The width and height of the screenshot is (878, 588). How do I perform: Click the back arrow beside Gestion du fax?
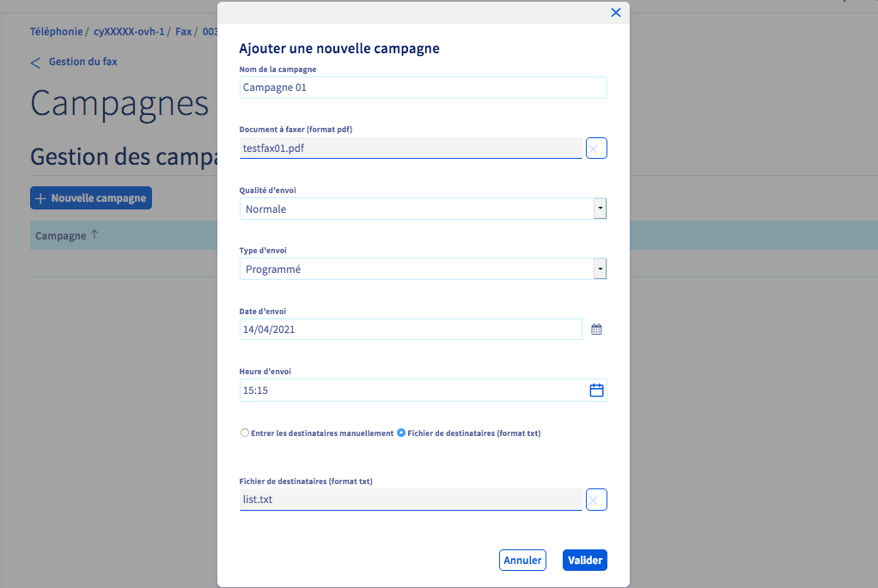34,62
